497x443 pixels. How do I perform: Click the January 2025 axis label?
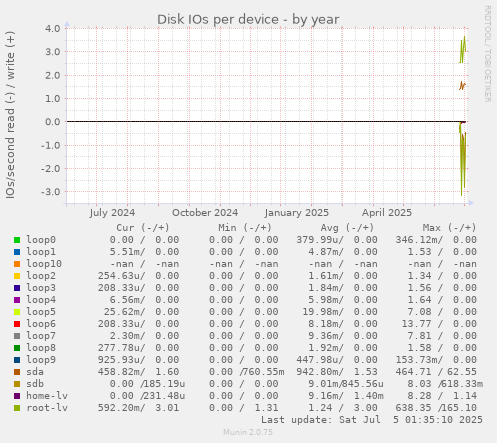pyautogui.click(x=297, y=213)
